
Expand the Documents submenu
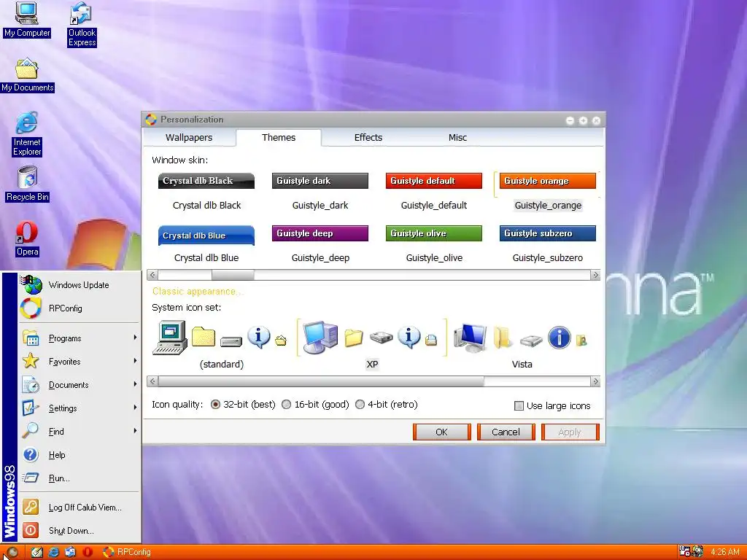pyautogui.click(x=79, y=385)
